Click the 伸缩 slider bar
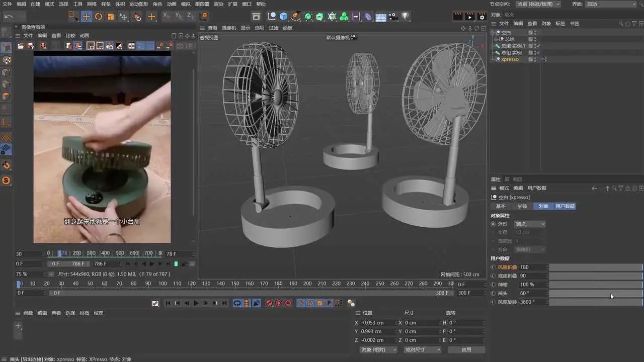 pyautogui.click(x=596, y=285)
